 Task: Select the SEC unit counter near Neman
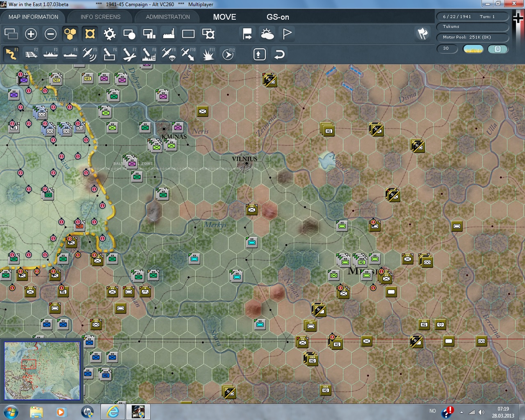(x=56, y=79)
